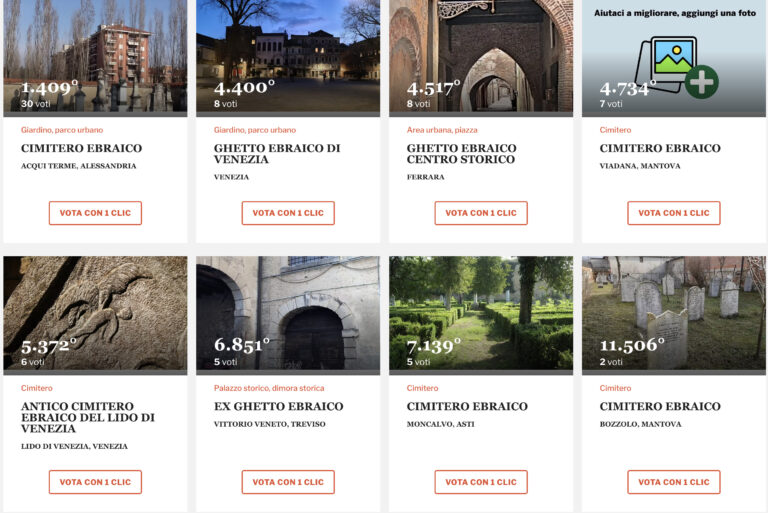This screenshot has width=768, height=513.
Task: Select the Palazzo storico, dimora storica category
Action: tap(269, 388)
